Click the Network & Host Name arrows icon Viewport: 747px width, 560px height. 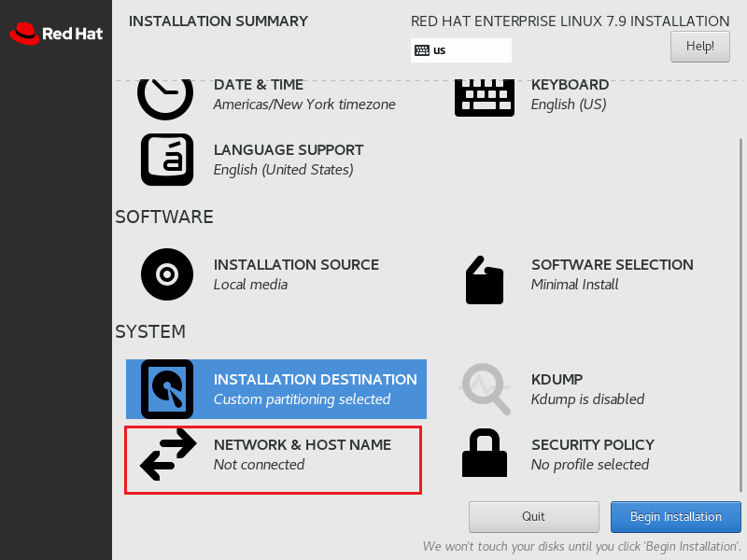click(168, 455)
